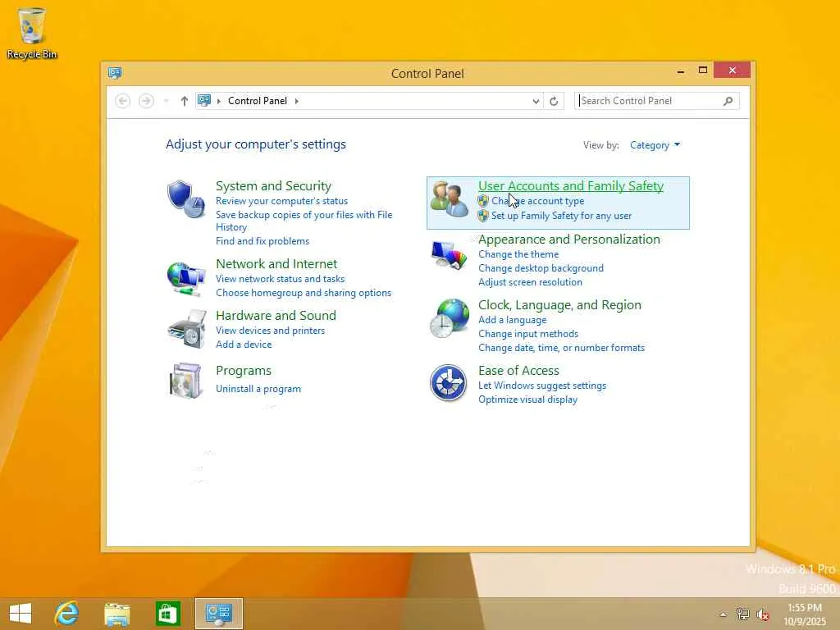
Task: Click Choose homegroup and sharing options
Action: [x=304, y=293]
